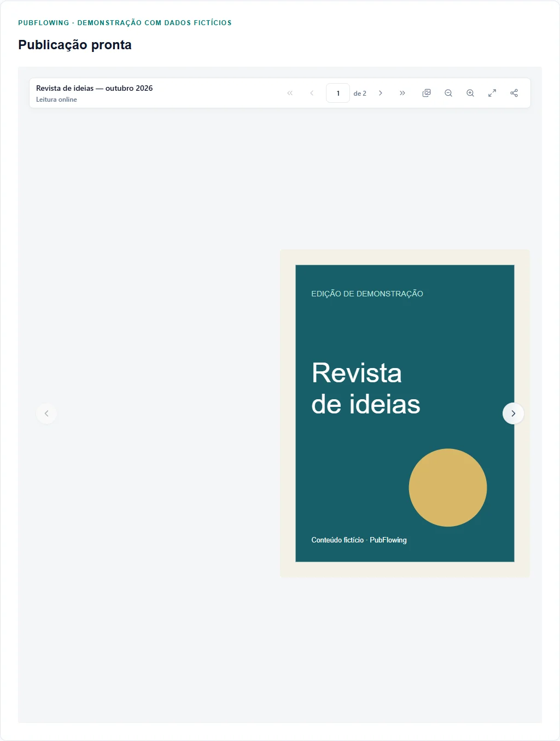560x741 pixels.
Task: Enter fullscreen with the expand arrows icon
Action: pos(492,93)
